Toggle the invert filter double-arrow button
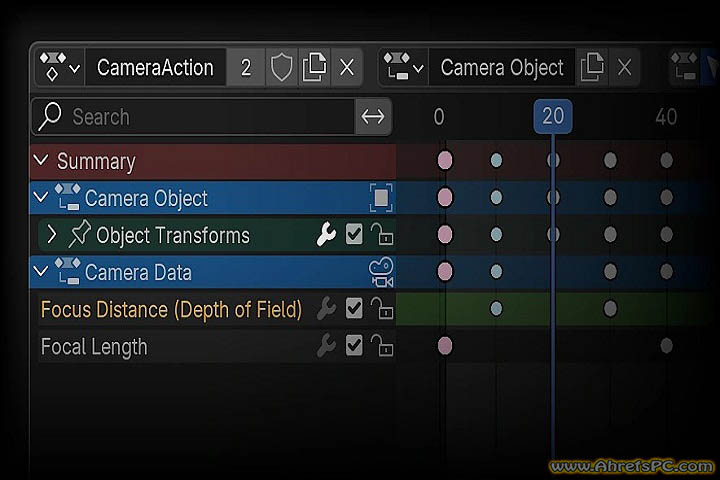 tap(373, 117)
